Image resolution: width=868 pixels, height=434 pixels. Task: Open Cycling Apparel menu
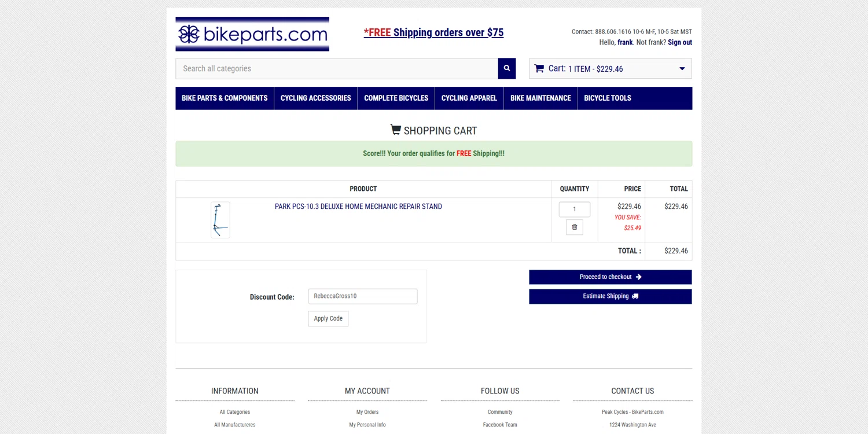coord(469,98)
